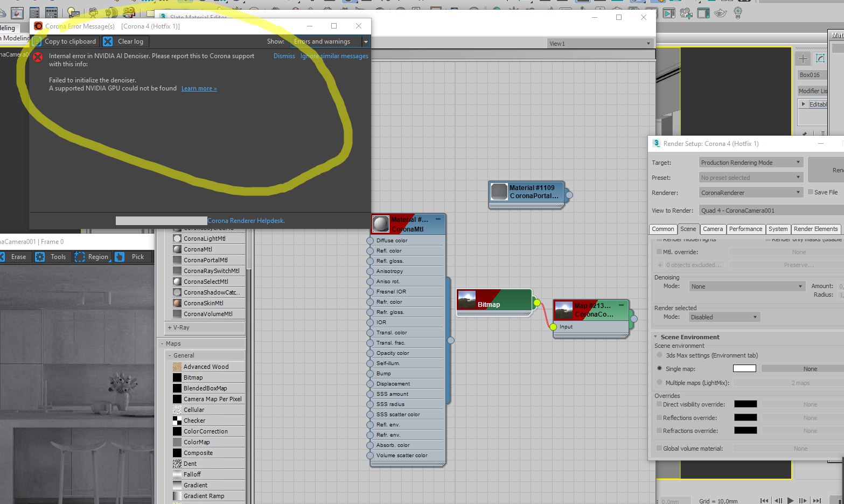Collapse the Scene Environment rollout
The height and width of the screenshot is (504, 844).
coord(655,337)
